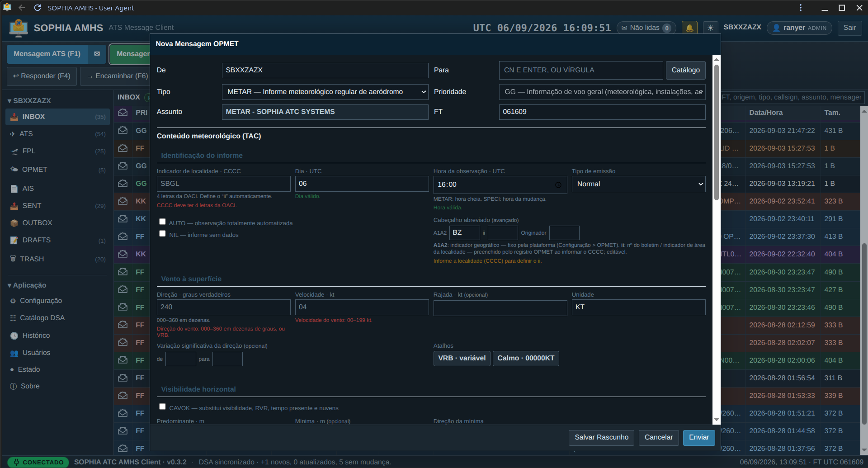
Task: Open the Prioridade GG dropdown
Action: click(x=602, y=92)
